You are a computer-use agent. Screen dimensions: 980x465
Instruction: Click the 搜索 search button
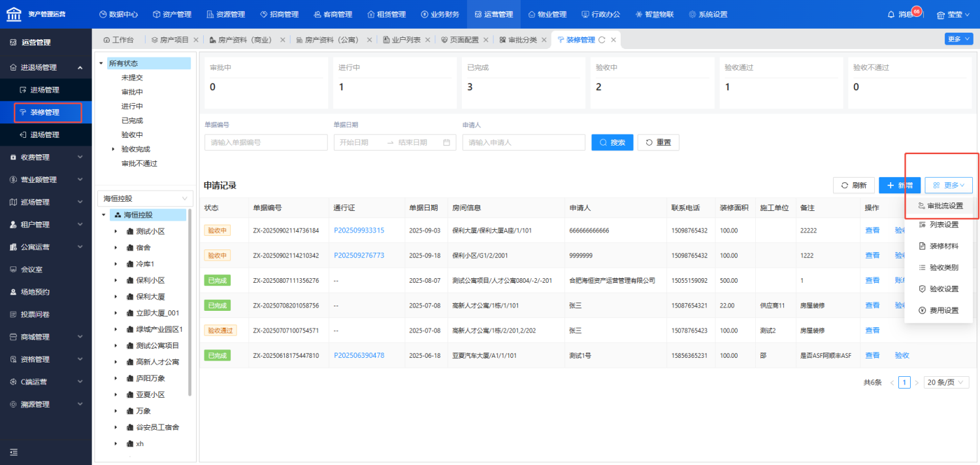click(612, 142)
